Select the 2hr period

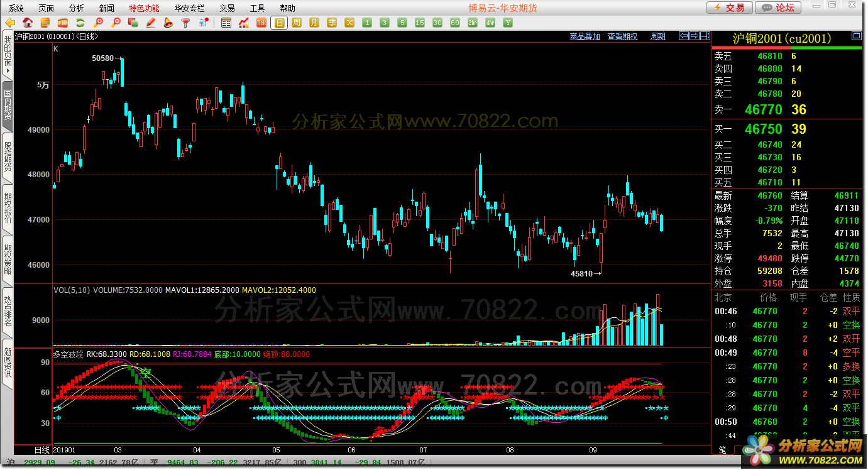pos(473,23)
